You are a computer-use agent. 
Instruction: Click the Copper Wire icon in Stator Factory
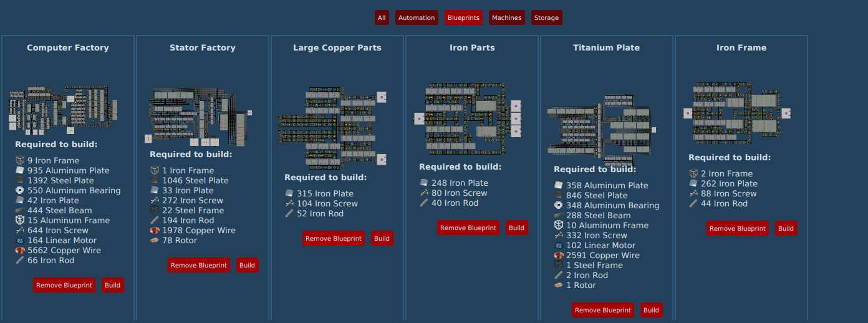(x=155, y=231)
